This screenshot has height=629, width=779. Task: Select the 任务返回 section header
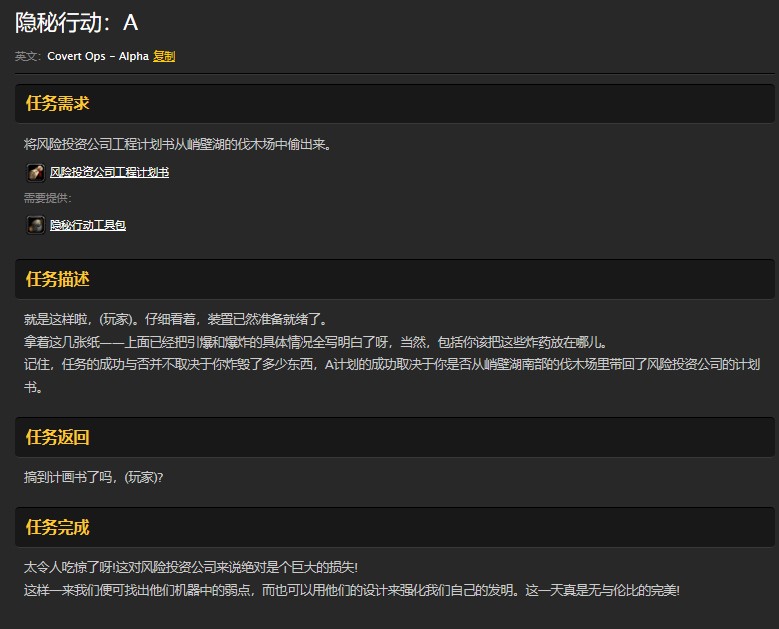click(x=58, y=437)
